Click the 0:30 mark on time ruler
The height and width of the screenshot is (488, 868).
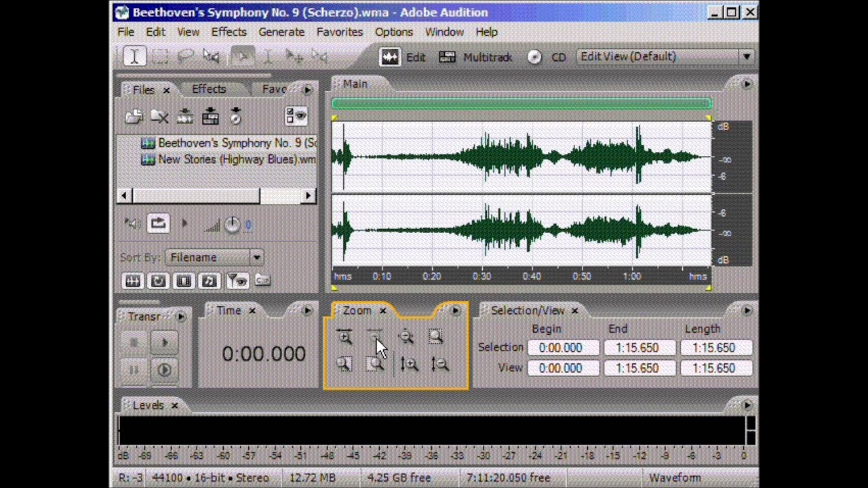point(481,277)
